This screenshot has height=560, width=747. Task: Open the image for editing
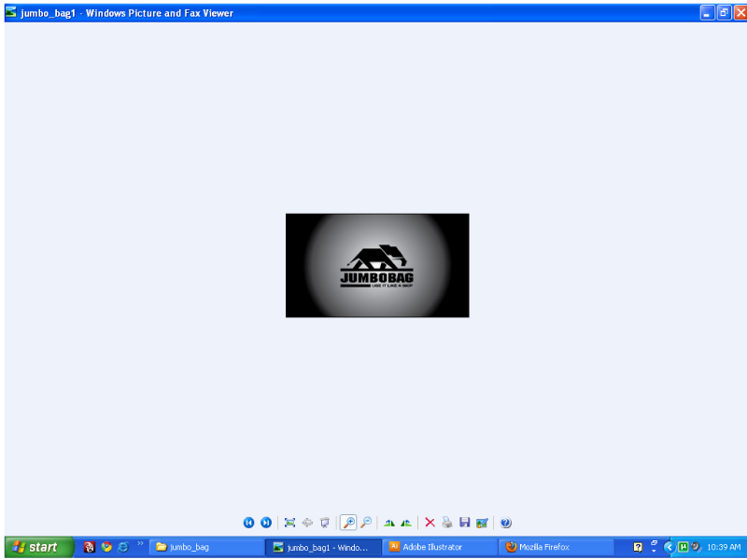482,523
